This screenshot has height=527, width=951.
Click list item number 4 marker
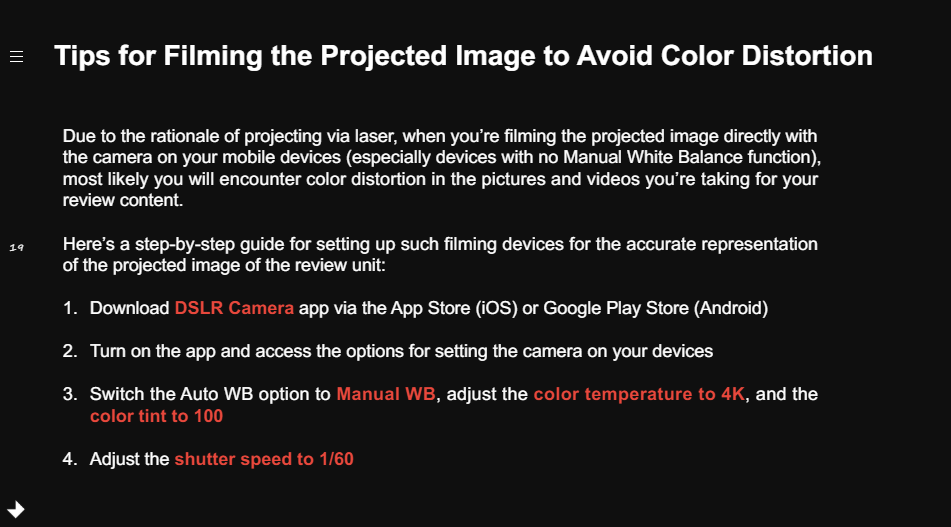click(70, 459)
